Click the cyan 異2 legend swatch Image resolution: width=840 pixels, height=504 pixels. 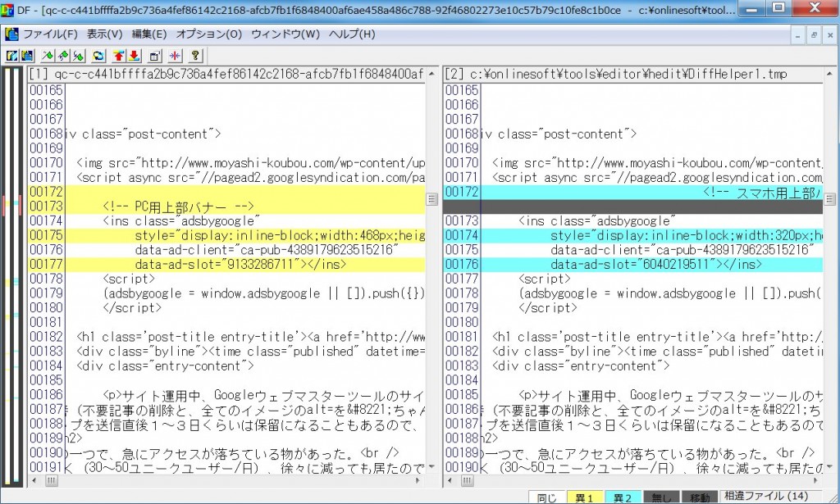[x=623, y=497]
